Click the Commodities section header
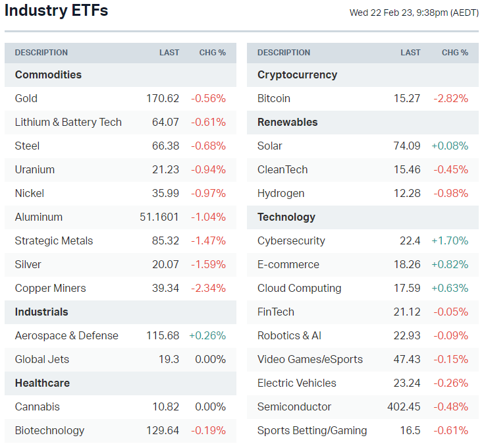 point(48,74)
